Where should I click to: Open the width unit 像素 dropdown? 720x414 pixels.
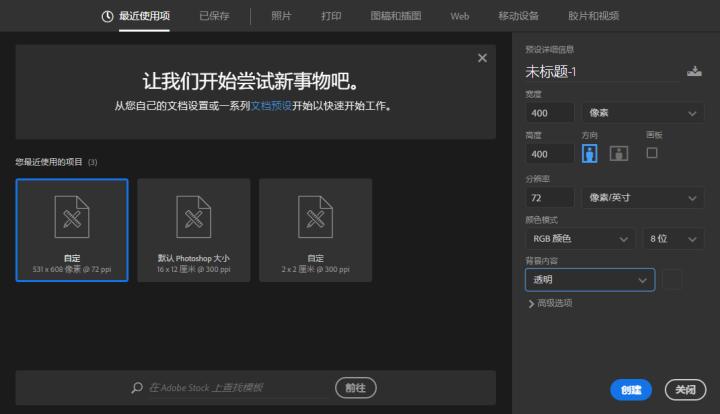642,113
